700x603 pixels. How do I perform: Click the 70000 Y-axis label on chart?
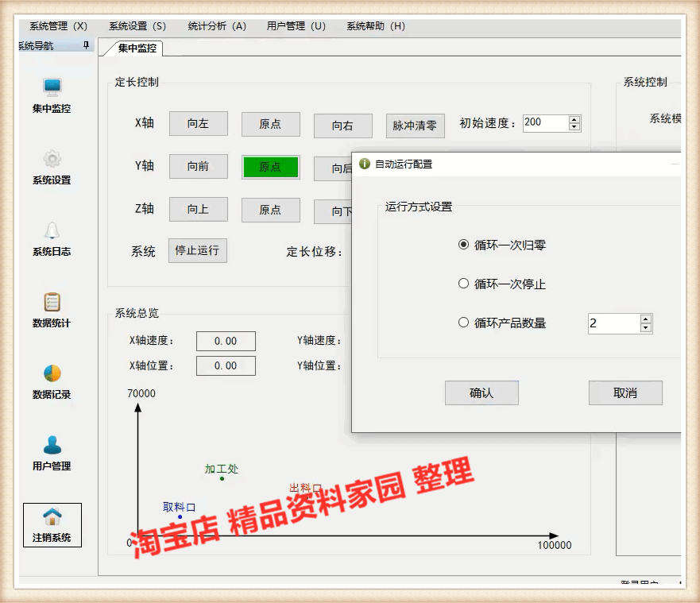tap(141, 393)
